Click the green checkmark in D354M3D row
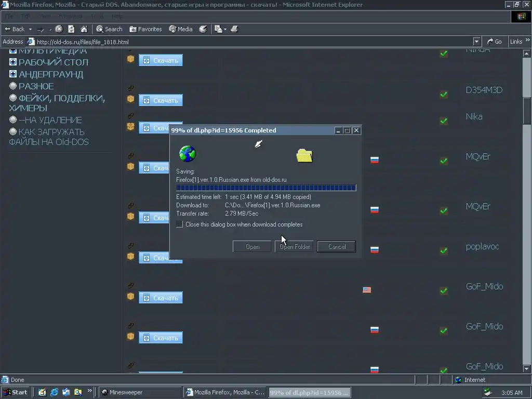Image resolution: width=532 pixels, height=399 pixels. click(x=444, y=95)
